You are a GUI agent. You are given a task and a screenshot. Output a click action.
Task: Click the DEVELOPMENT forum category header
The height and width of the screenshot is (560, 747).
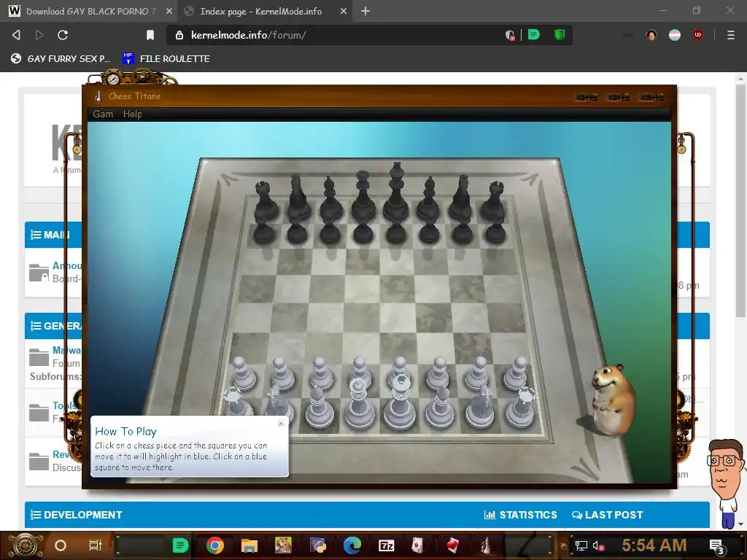[x=82, y=515]
